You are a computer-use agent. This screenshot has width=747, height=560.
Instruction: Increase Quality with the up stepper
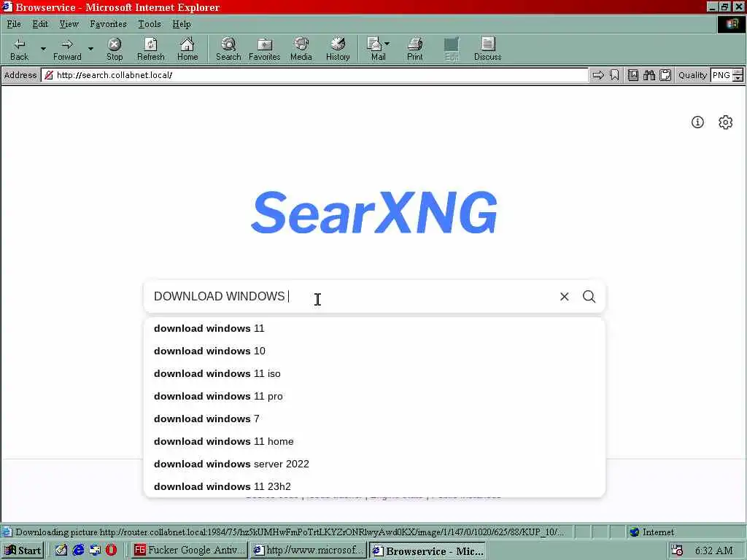click(x=738, y=71)
